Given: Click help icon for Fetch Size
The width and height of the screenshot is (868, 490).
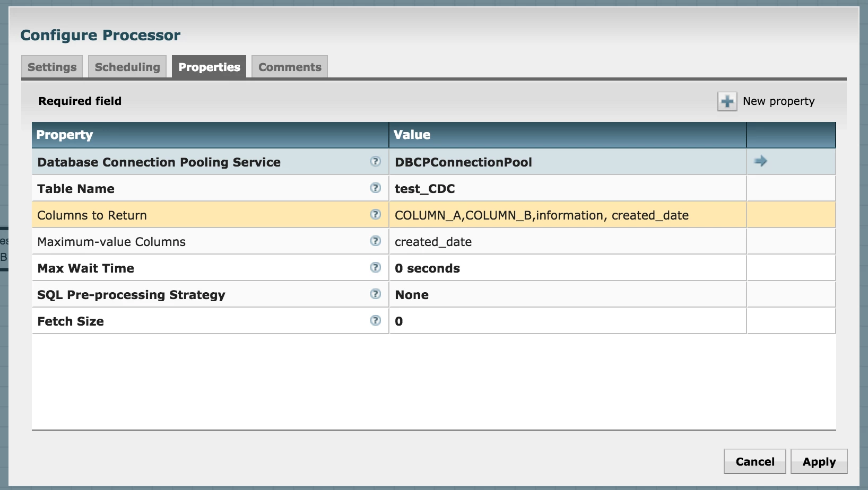Looking at the screenshot, I should [x=376, y=320].
